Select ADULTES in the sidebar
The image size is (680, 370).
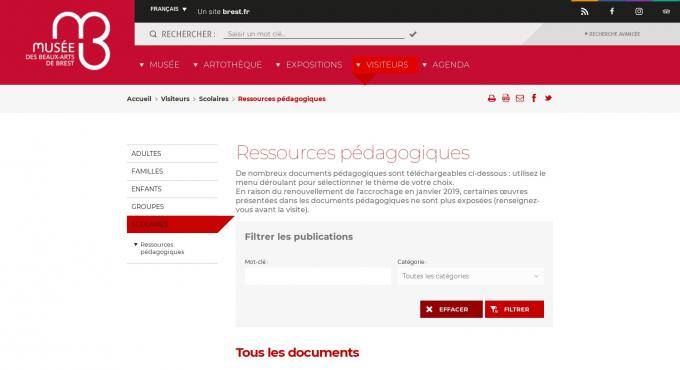(172, 154)
